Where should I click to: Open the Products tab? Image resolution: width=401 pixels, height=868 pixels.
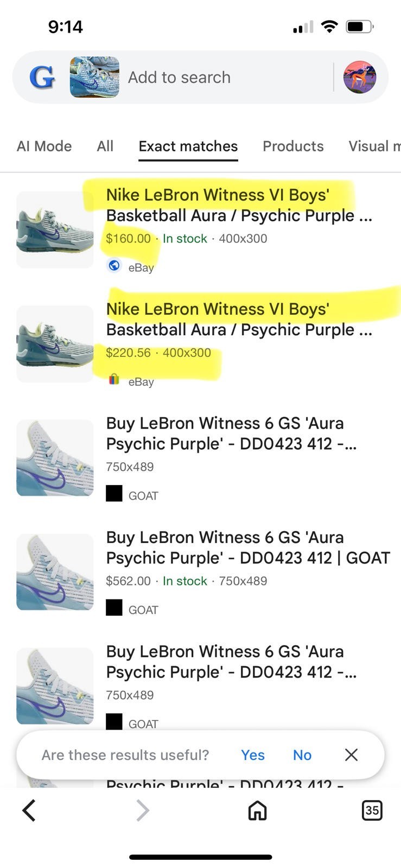pos(293,146)
